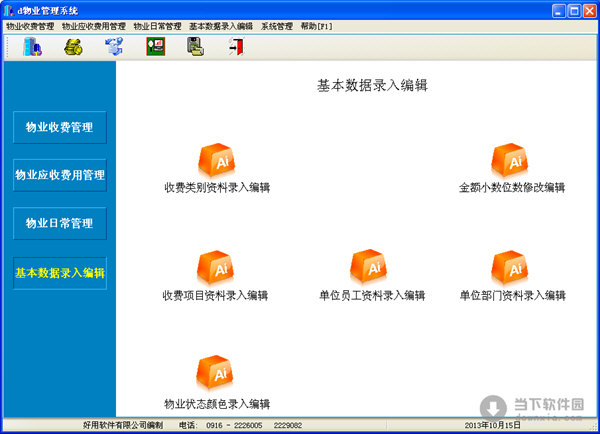Viewport: 600px width, 434px height.
Task: Open 收费类别资料录入编辑 icon
Action: pos(217,160)
